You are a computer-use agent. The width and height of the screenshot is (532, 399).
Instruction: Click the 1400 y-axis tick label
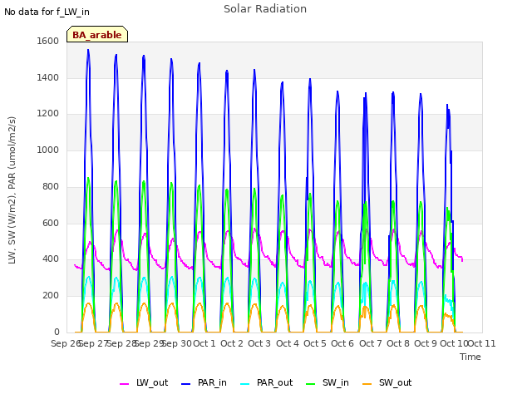(48, 77)
